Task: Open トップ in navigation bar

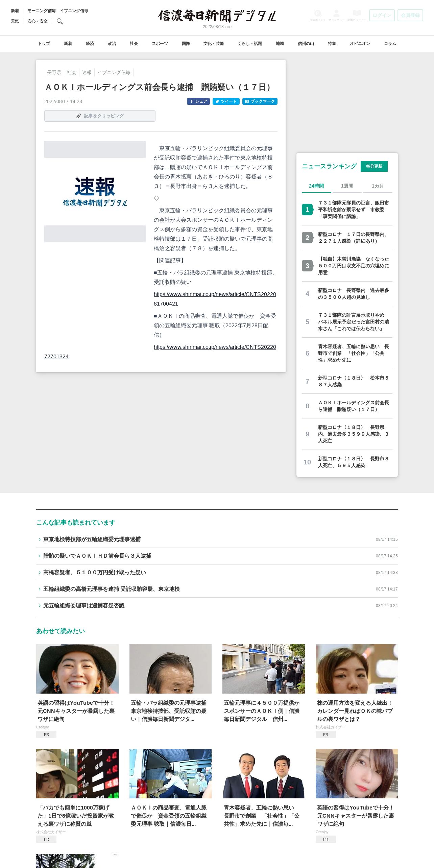Action: tap(44, 44)
